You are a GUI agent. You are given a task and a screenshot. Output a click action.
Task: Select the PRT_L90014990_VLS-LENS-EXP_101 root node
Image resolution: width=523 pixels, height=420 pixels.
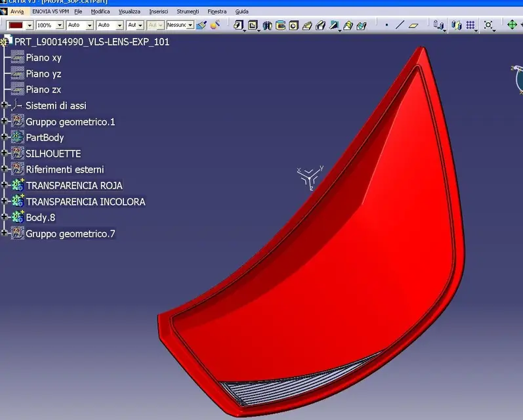coord(92,42)
